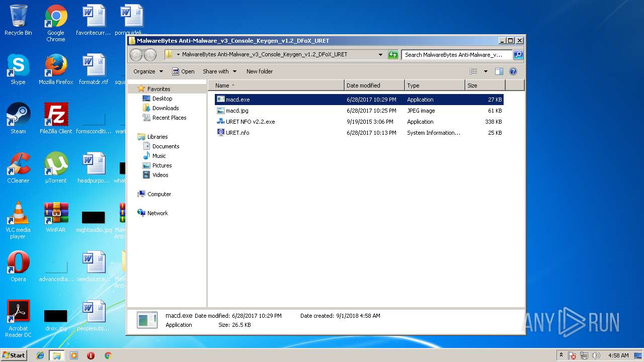Open the Start menu
This screenshot has width=644, height=362.
click(14, 355)
